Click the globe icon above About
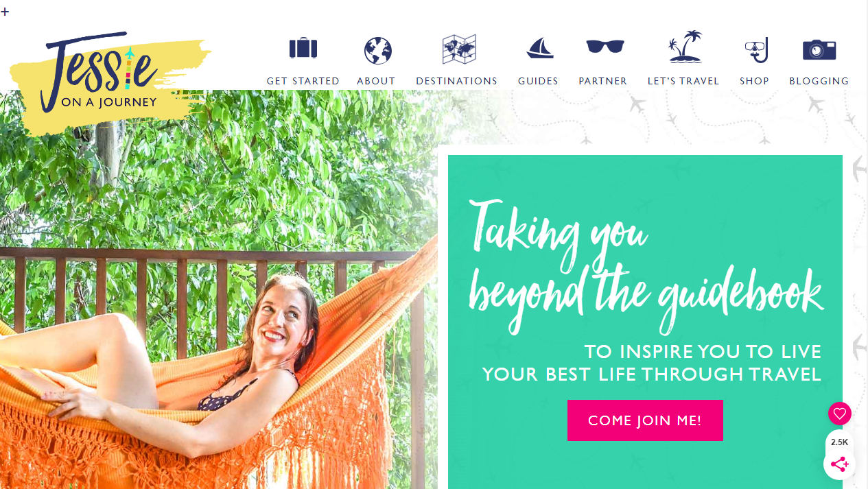This screenshot has width=868, height=489. [x=377, y=51]
